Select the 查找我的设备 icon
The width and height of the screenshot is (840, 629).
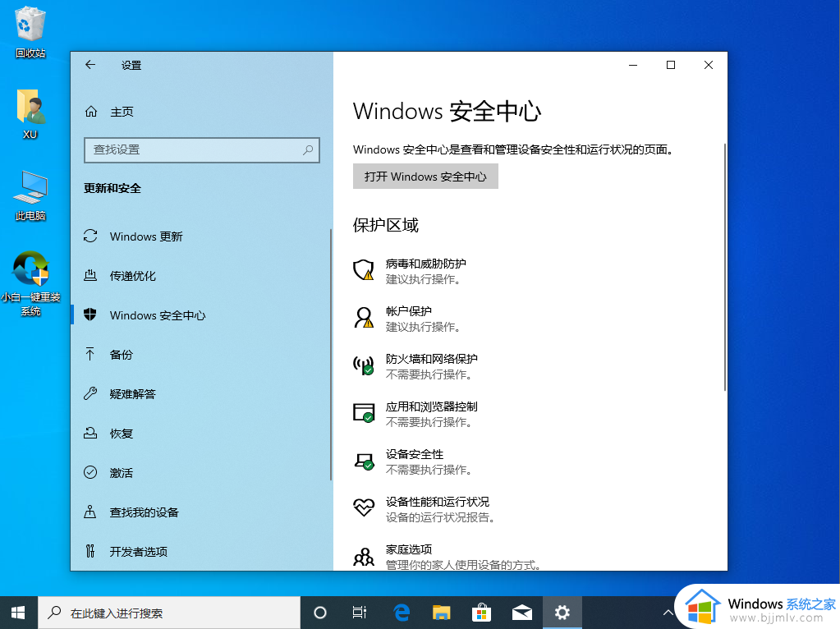[x=90, y=512]
